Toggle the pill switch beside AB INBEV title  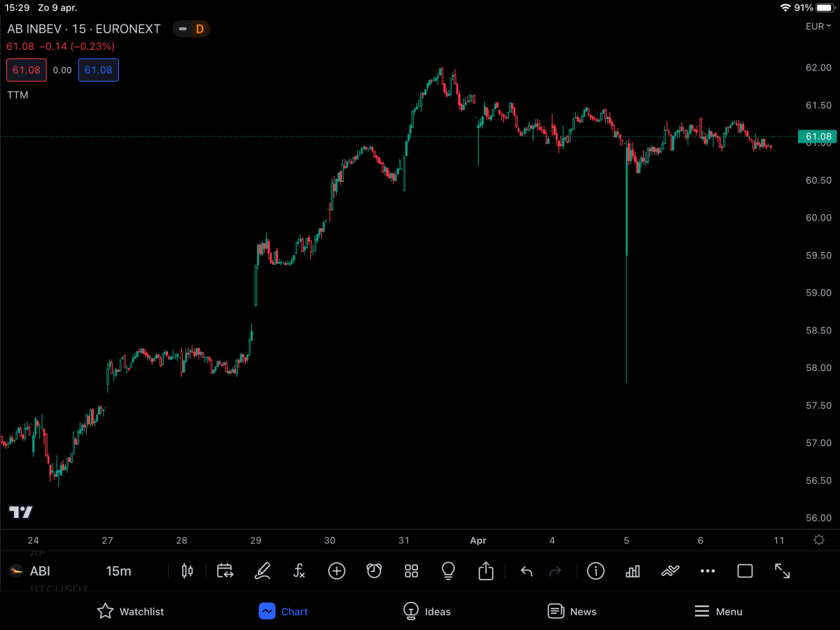[183, 29]
